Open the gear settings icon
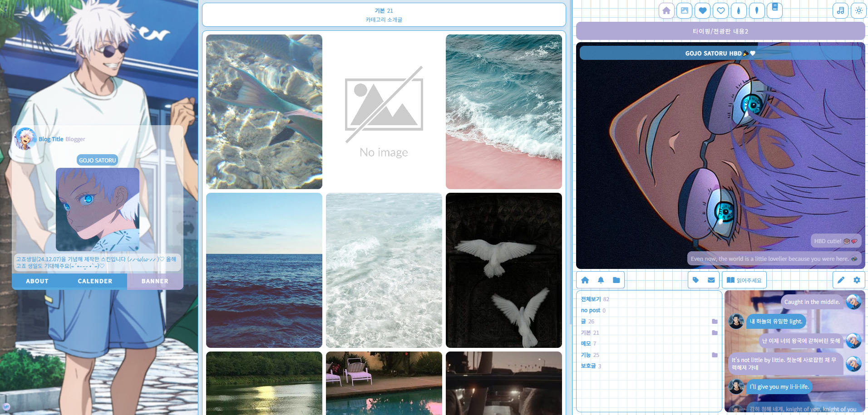868x415 pixels. [857, 280]
